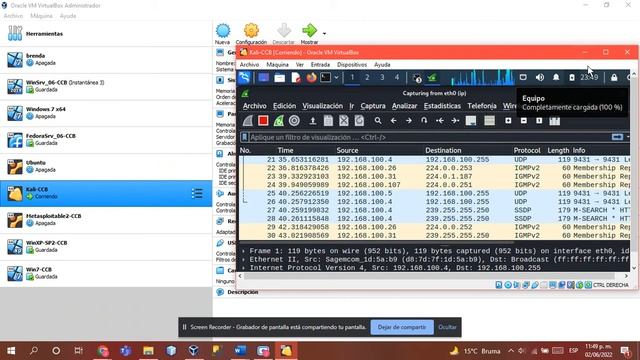Image resolution: width=640 pixels, height=360 pixels.
Task: Open a capture file using the upload arrow icon
Action: click(x=313, y=121)
